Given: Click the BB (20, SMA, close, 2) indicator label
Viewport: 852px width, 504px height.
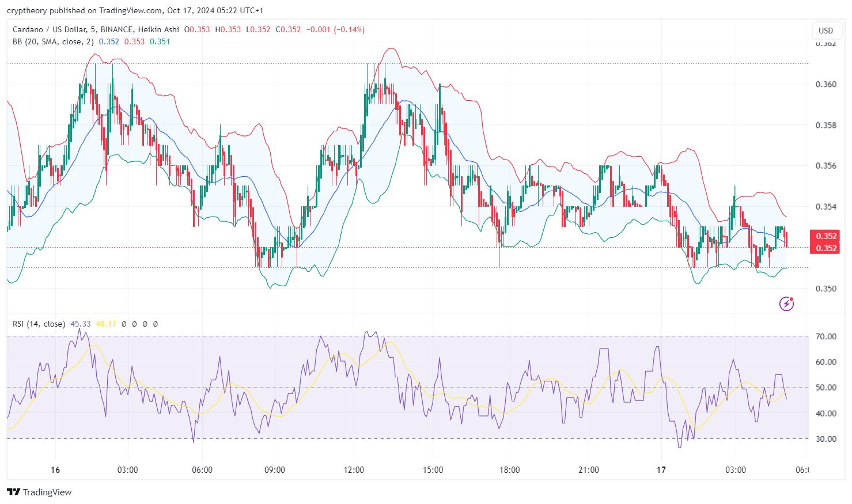Looking at the screenshot, I should tap(53, 41).
